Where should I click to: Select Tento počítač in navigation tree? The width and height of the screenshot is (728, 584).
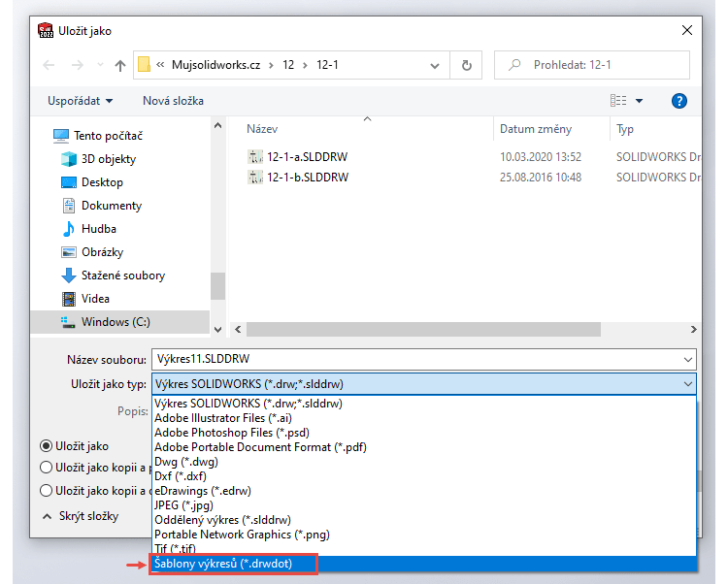coord(108,136)
